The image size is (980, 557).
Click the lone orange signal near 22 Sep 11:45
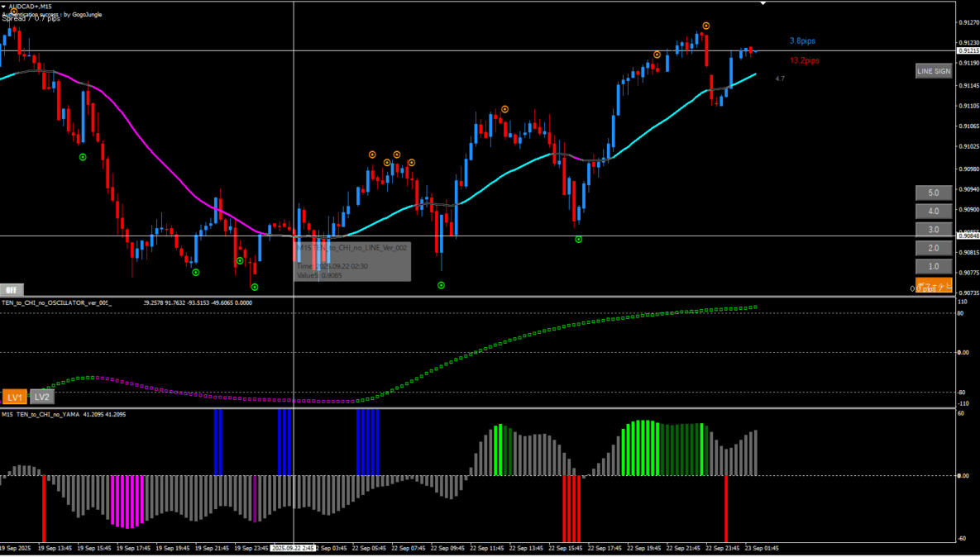point(504,109)
